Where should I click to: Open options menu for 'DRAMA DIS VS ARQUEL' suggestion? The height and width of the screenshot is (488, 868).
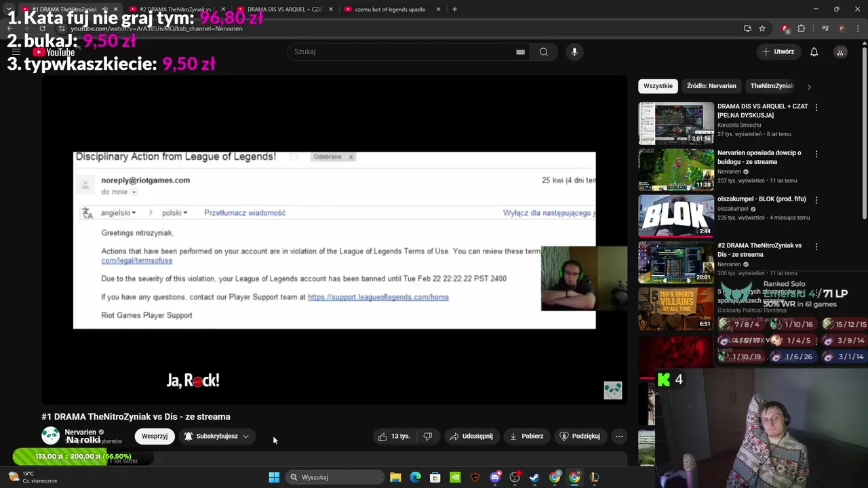point(816,107)
